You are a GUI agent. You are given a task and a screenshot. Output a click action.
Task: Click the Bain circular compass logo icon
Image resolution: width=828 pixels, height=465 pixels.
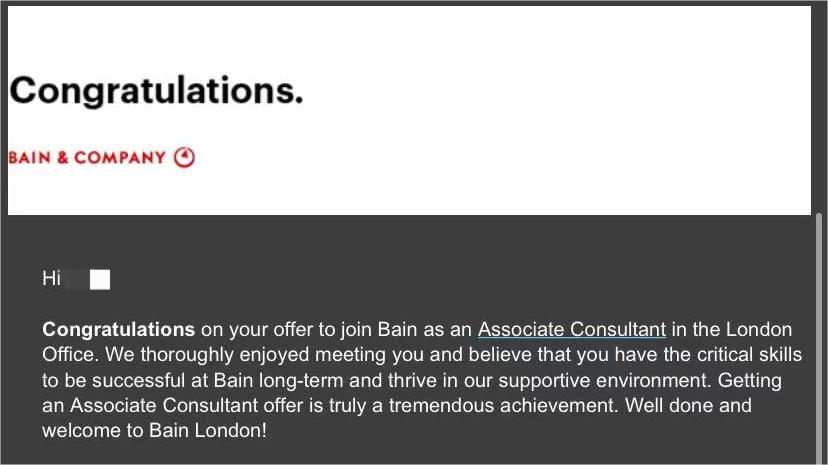[x=185, y=157]
